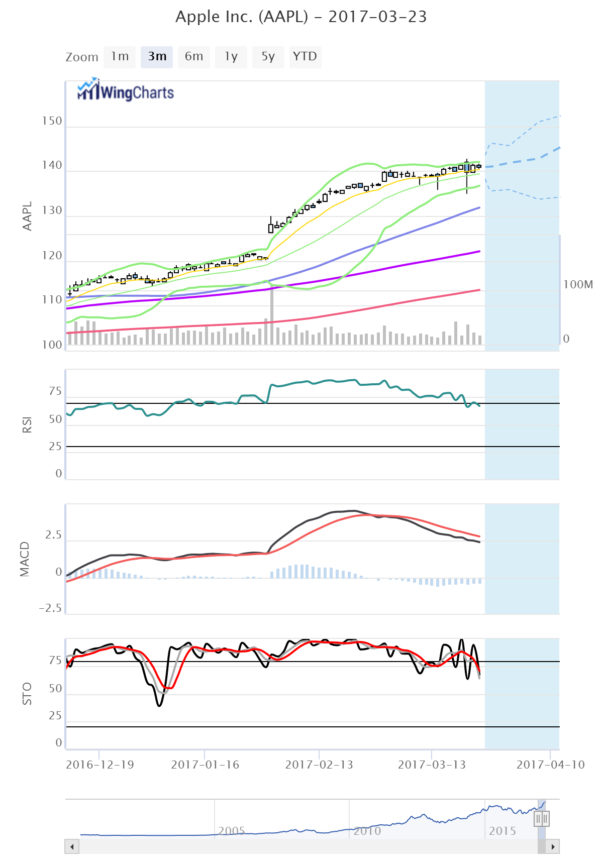Select the 3m zoom range

(x=157, y=57)
